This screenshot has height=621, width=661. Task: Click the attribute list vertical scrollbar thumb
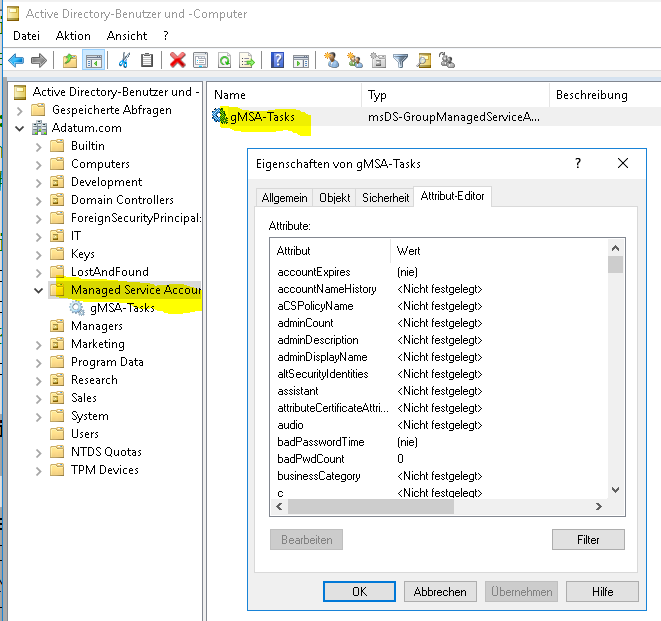pos(615,265)
